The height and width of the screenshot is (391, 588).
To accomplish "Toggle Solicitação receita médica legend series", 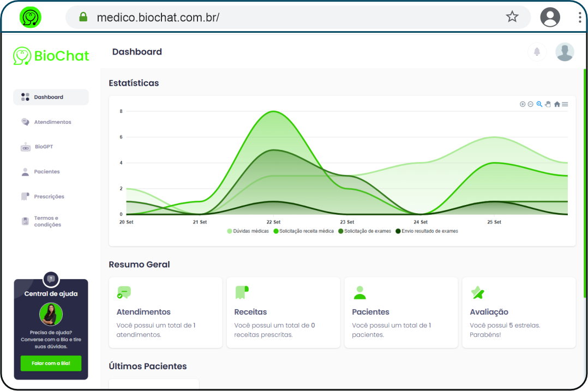I will click(x=303, y=231).
